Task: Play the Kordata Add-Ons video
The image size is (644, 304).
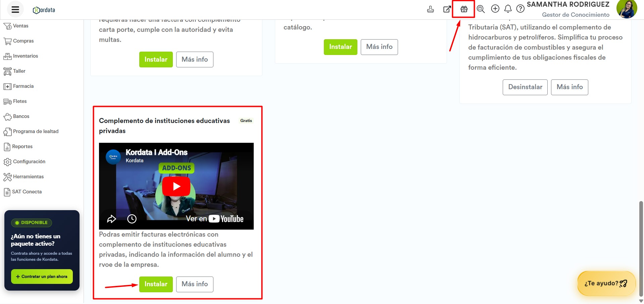Action: [176, 186]
